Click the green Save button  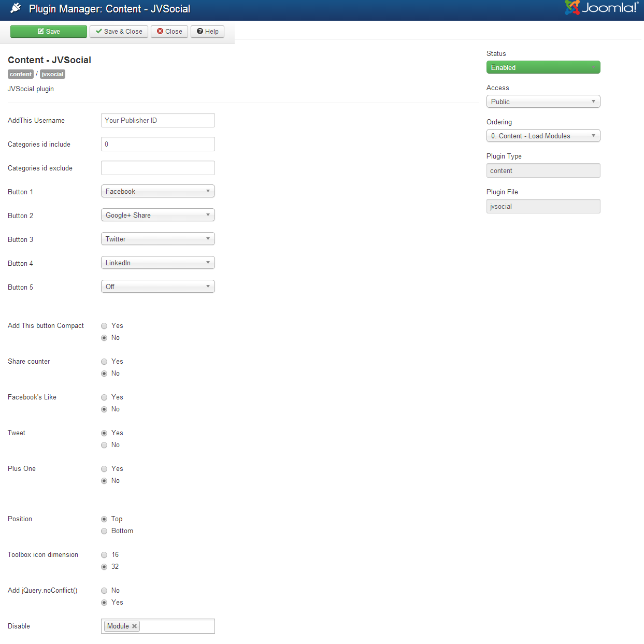coord(49,32)
